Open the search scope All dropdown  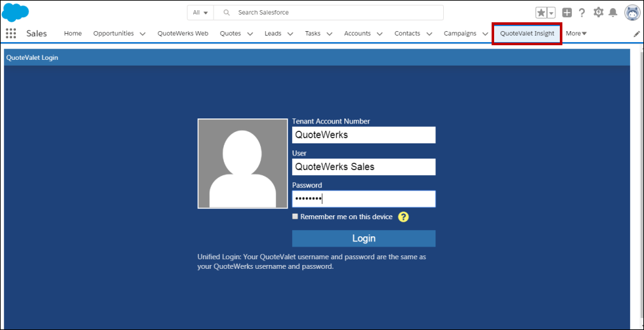coord(201,13)
